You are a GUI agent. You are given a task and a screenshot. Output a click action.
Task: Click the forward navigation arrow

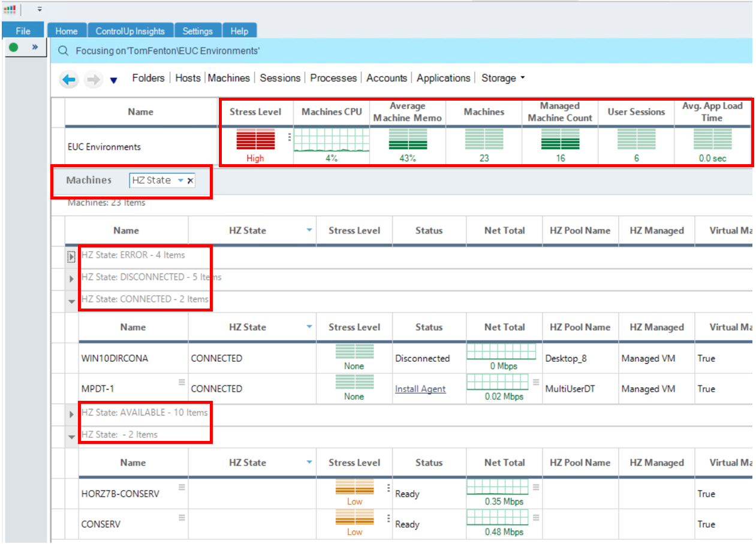coord(93,80)
